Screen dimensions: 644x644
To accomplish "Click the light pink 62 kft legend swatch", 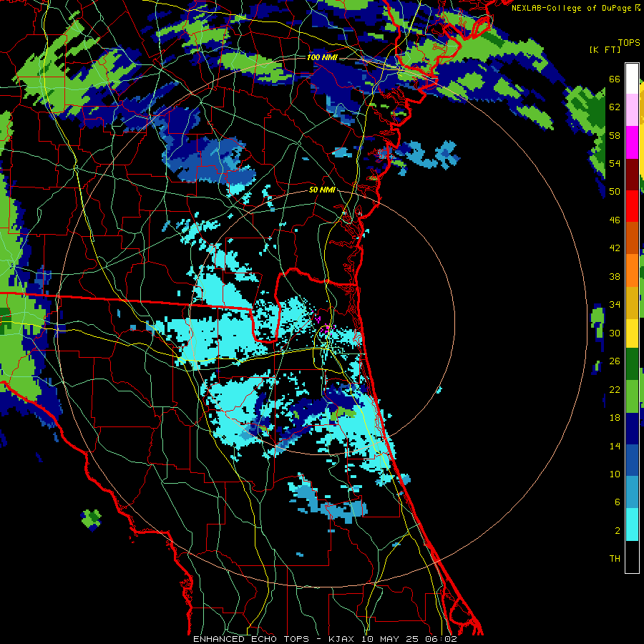I will (632, 109).
